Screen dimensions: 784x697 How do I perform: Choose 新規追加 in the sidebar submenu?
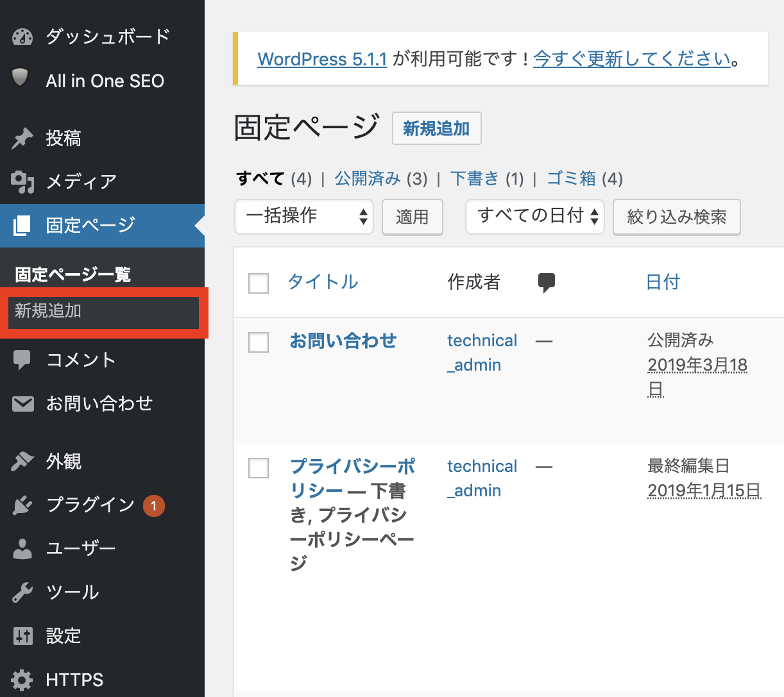[x=48, y=311]
